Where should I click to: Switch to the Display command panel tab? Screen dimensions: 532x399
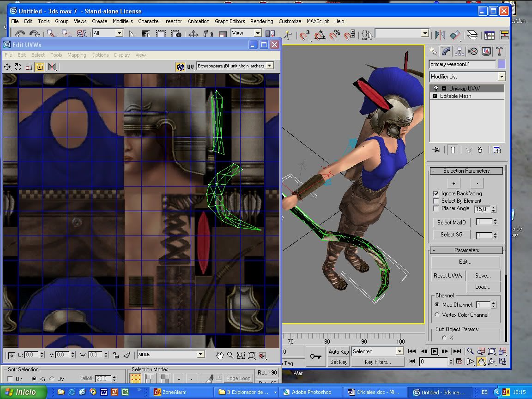pos(486,52)
